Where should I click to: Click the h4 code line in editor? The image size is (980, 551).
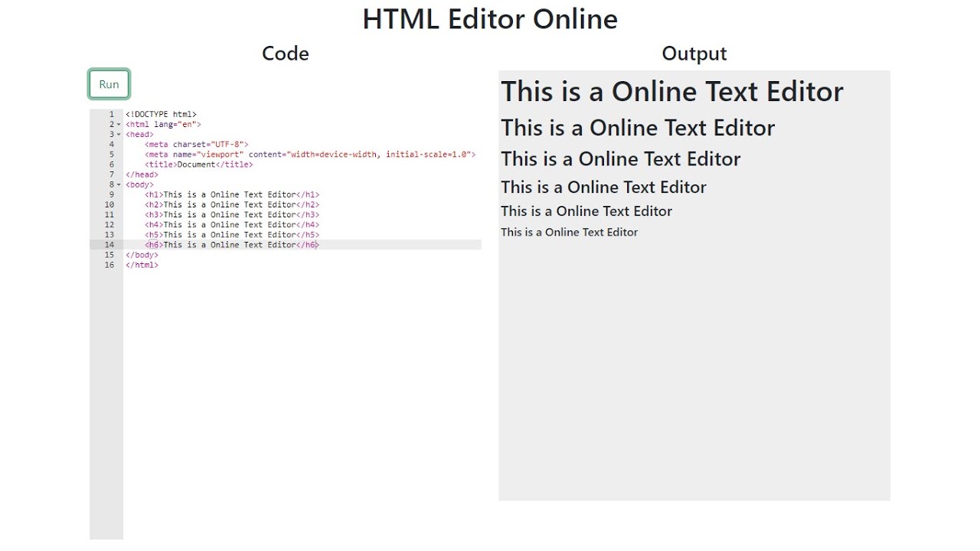tap(232, 224)
